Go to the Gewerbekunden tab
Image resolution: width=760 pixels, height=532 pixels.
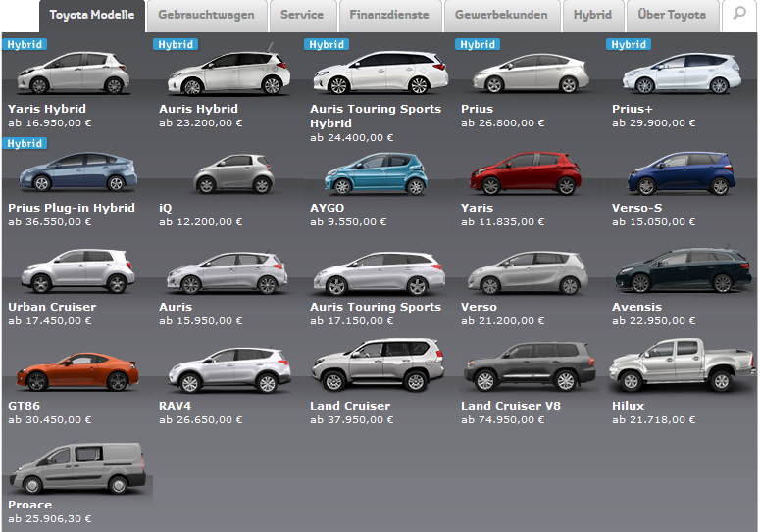click(501, 16)
